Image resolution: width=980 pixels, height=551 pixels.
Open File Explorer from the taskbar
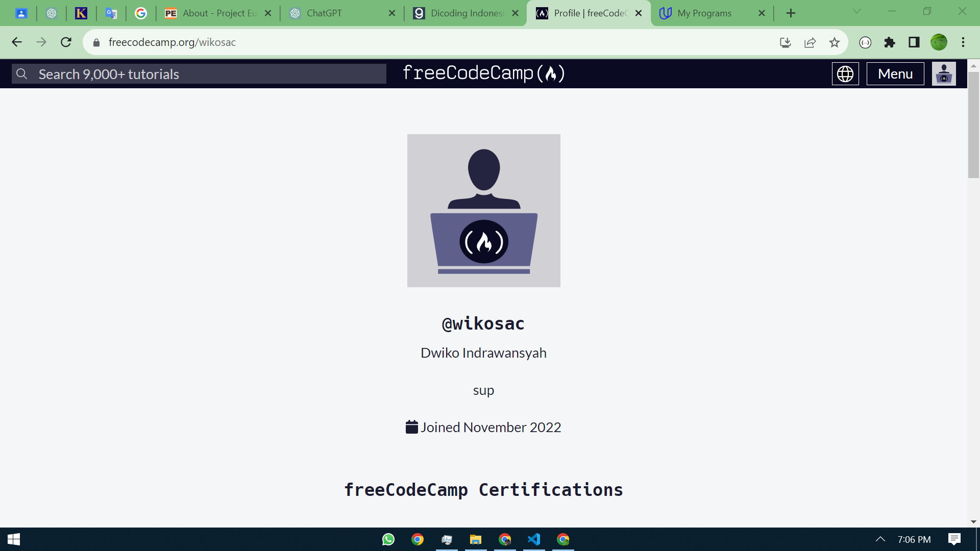point(476,539)
